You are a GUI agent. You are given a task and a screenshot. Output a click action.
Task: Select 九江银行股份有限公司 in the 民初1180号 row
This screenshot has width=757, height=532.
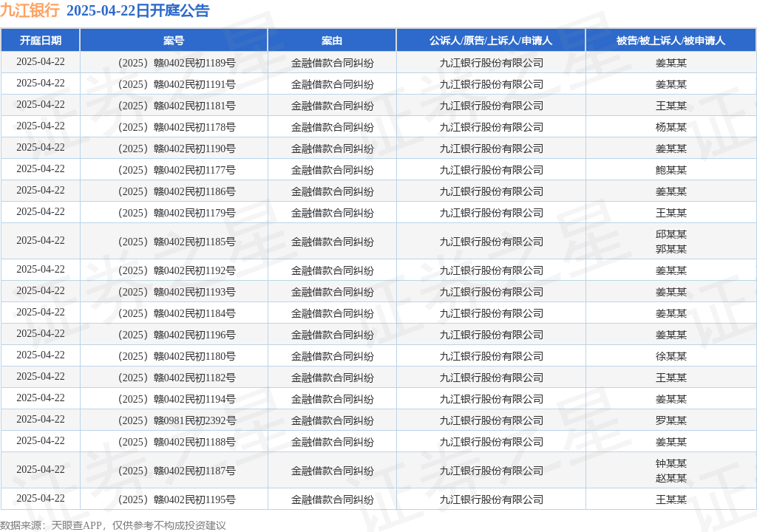pos(492,356)
